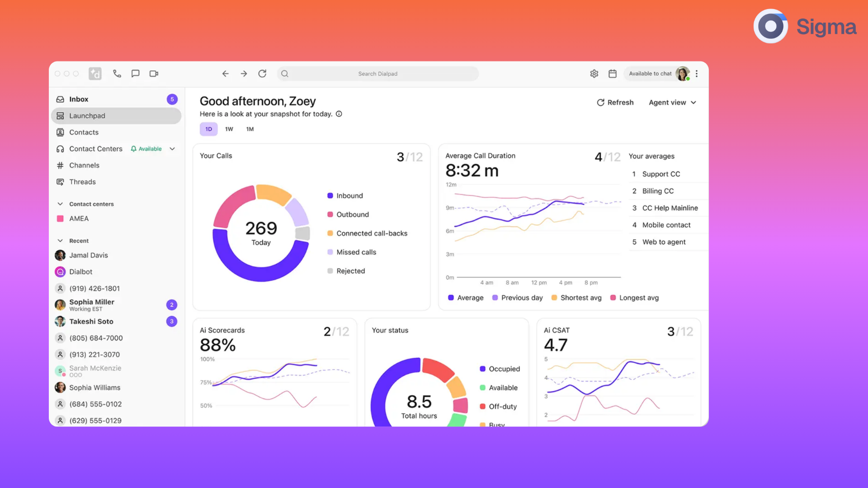Toggle Missed calls legend item
Image resolution: width=868 pixels, height=488 pixels.
(x=352, y=252)
